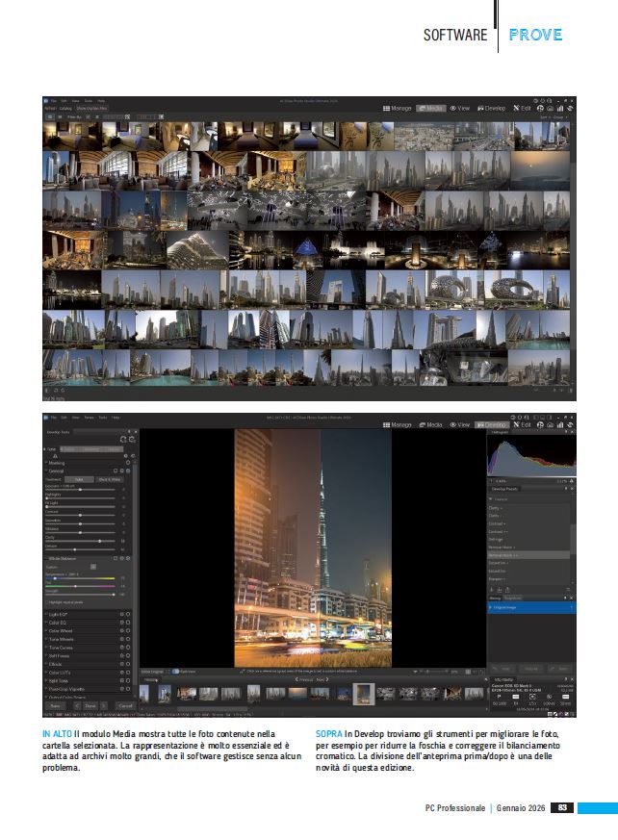
Task: Click the Clarity slider handle
Action: tap(100, 541)
